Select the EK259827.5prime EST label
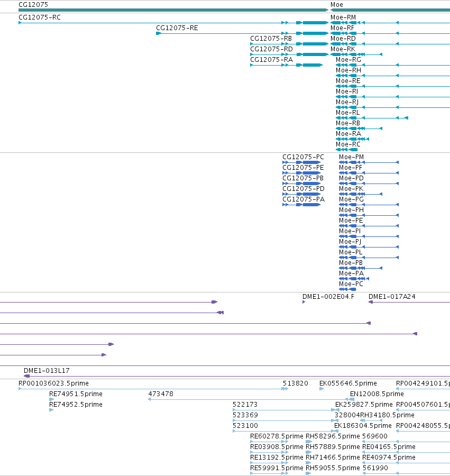Image resolution: width=450 pixels, height=476 pixels. coord(364,405)
